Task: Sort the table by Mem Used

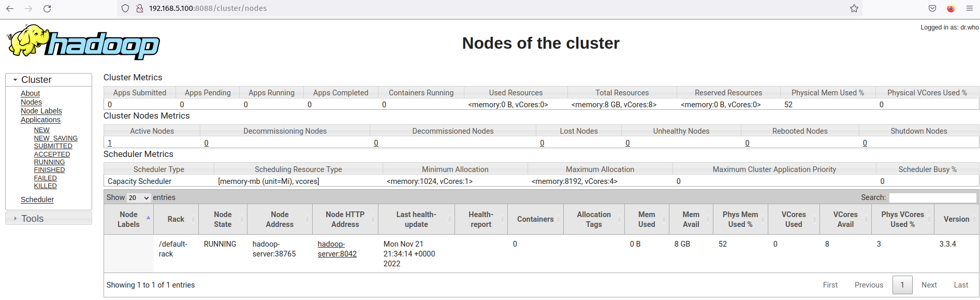Action: pyautogui.click(x=646, y=219)
